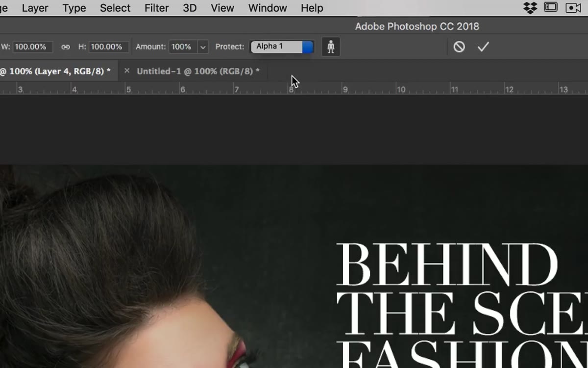
Task: Open the Filter menu
Action: point(156,8)
